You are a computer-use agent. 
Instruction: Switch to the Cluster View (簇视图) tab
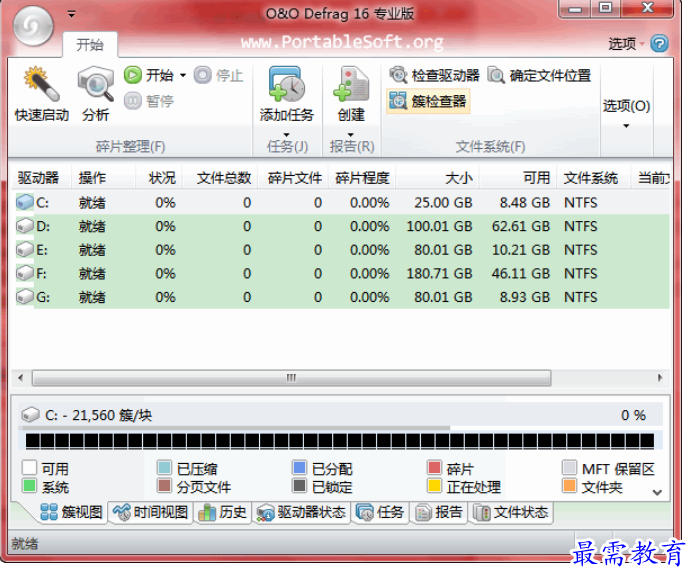[x=71, y=512]
